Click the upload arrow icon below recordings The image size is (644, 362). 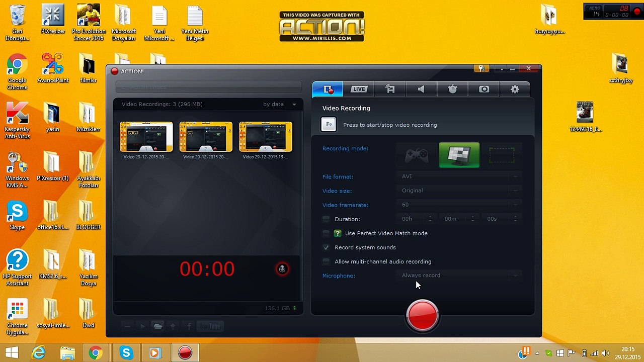pyautogui.click(x=173, y=326)
